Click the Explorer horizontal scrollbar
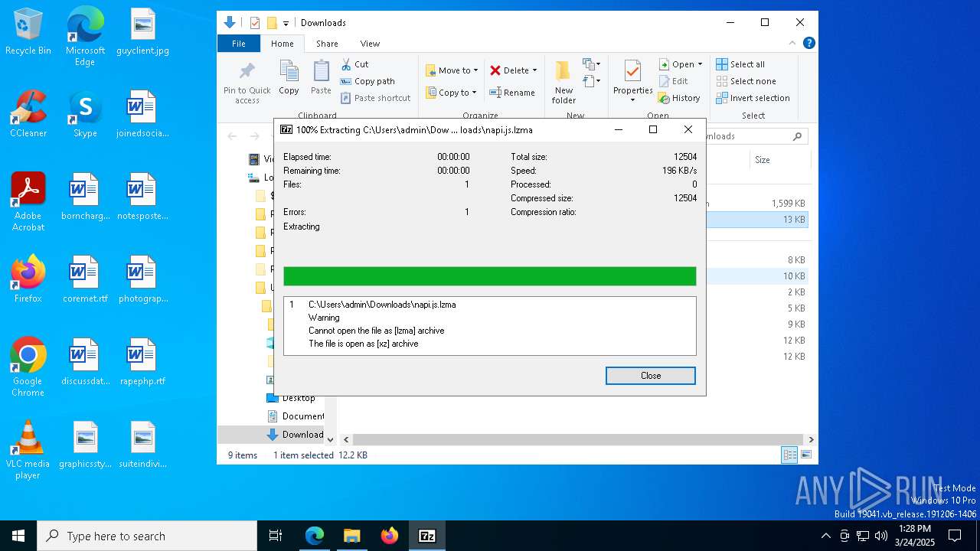 point(578,440)
